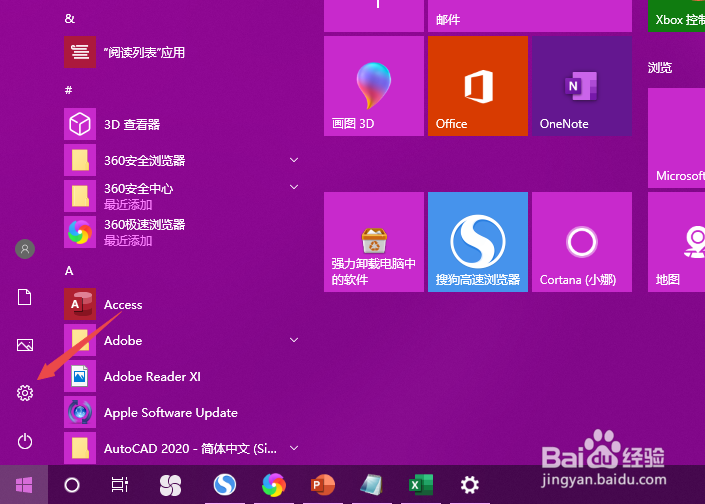Open the Office tile

click(x=478, y=86)
